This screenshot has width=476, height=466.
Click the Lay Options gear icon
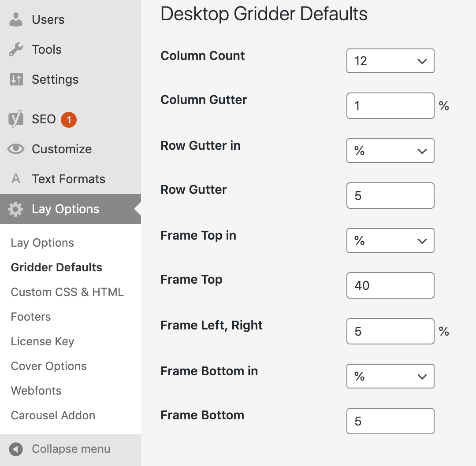tap(16, 209)
